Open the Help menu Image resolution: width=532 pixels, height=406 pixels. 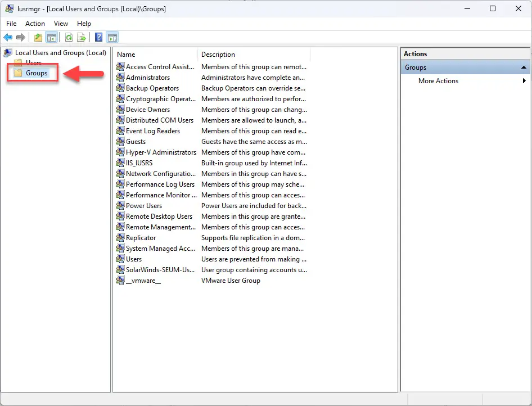[84, 24]
